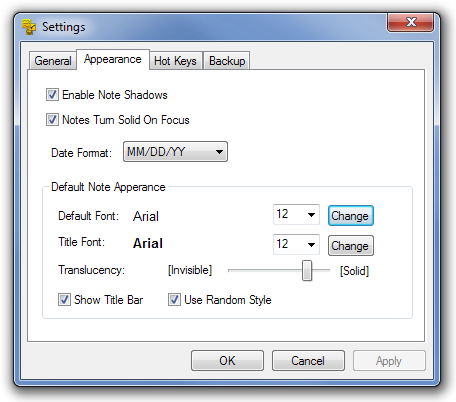This screenshot has height=402, width=456.
Task: Toggle Enable Note Shadows checkbox
Action: click(52, 95)
